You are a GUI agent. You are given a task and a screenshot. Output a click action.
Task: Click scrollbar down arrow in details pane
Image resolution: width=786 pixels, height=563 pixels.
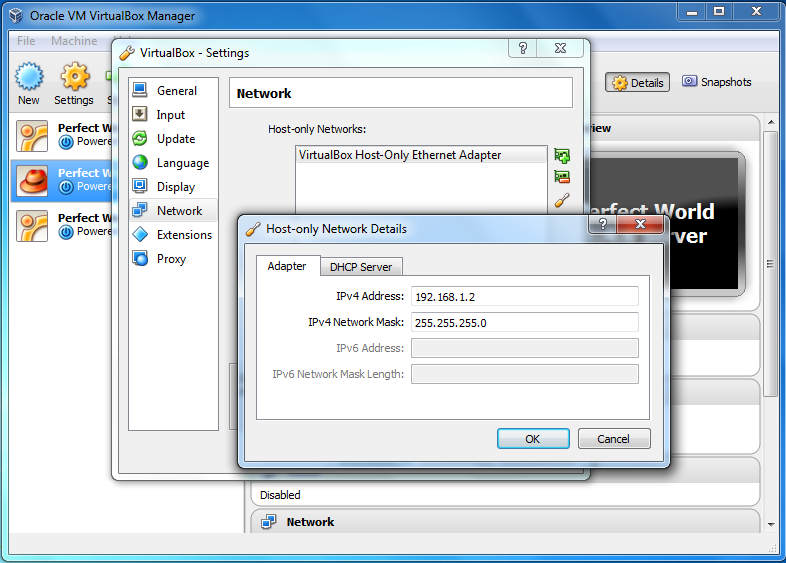[x=771, y=525]
